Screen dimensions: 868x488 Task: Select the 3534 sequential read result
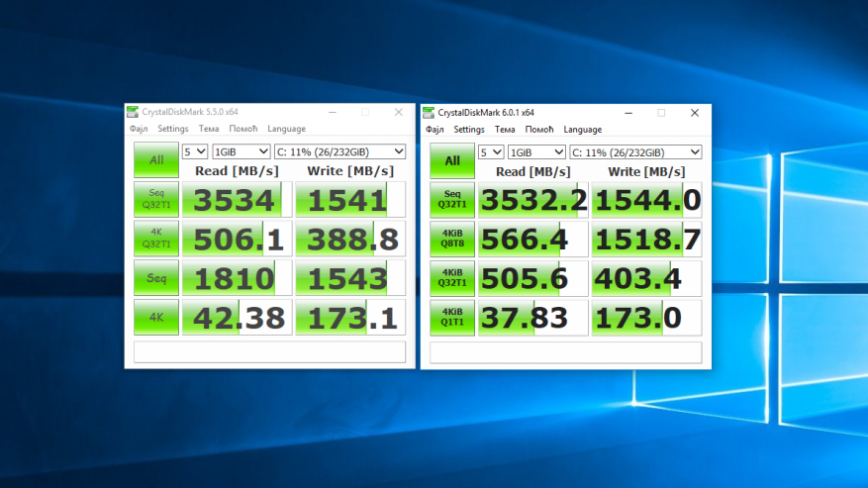[x=237, y=199]
